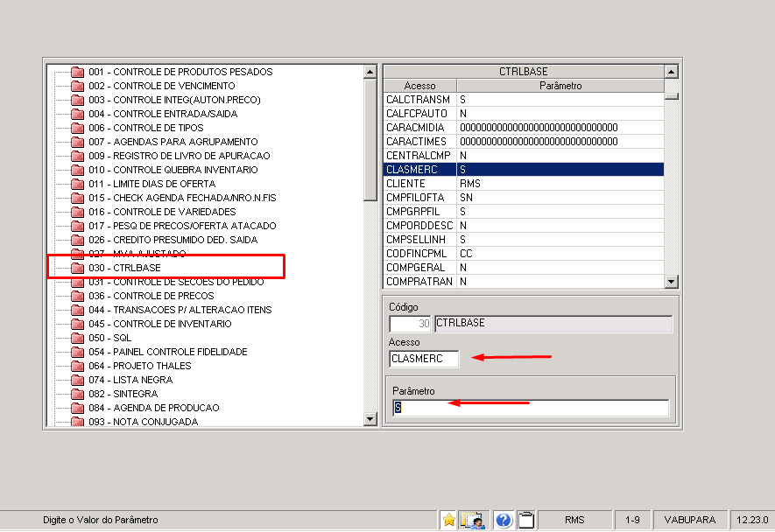Screen dimensions: 775x532
Task: Click the VABUPARA status bar panel
Action: [x=690, y=520]
